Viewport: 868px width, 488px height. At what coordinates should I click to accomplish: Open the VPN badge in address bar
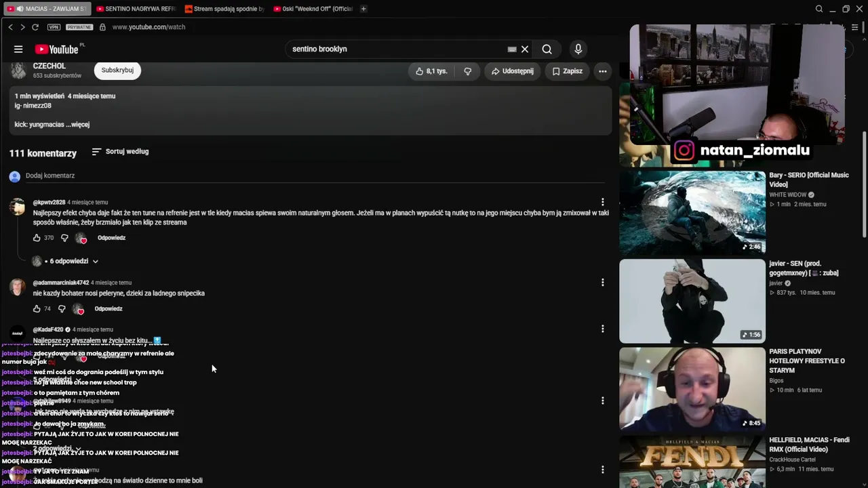tap(54, 27)
